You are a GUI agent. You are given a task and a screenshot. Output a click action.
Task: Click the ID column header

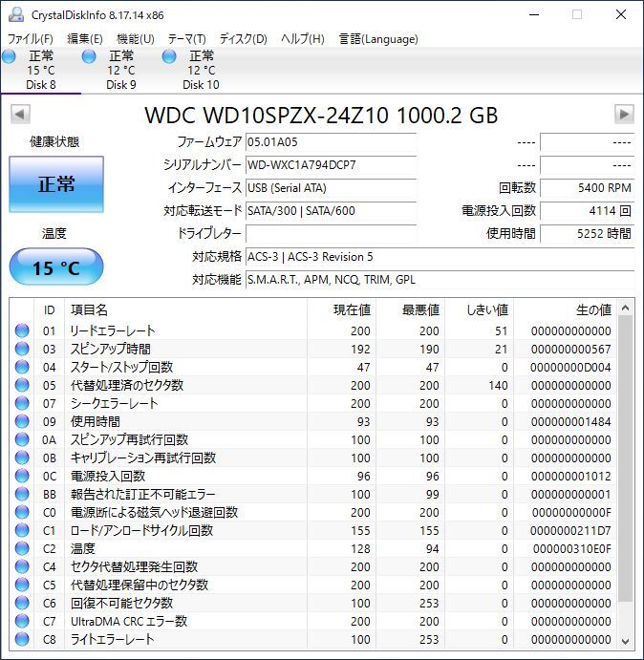50,309
